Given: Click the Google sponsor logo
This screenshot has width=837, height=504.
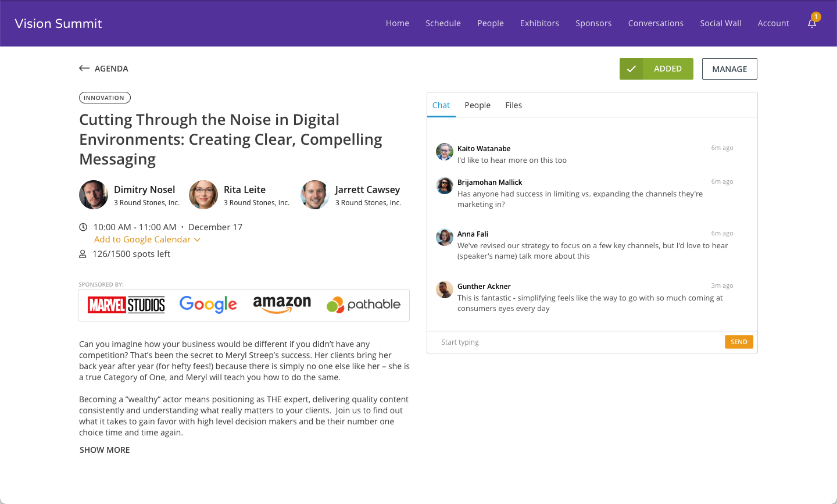Looking at the screenshot, I should coord(208,305).
